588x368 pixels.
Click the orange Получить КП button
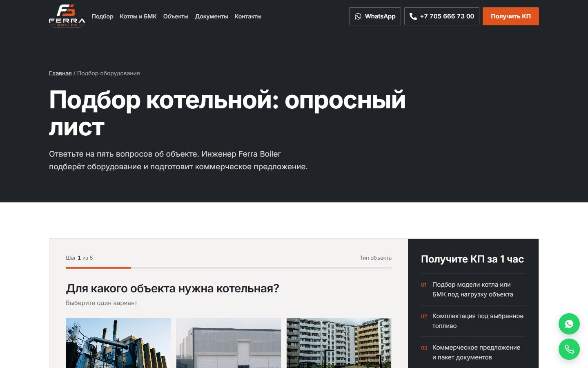(x=511, y=16)
